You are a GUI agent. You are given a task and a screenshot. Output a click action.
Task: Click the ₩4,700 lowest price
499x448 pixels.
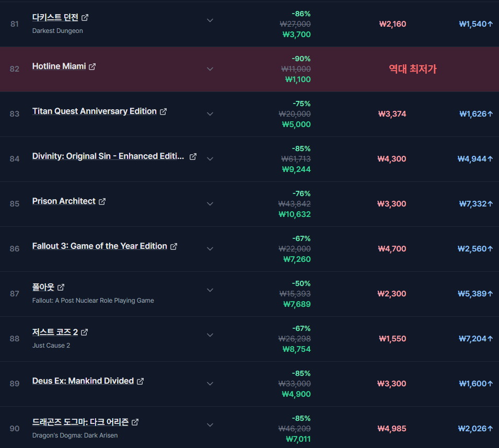[x=392, y=249]
